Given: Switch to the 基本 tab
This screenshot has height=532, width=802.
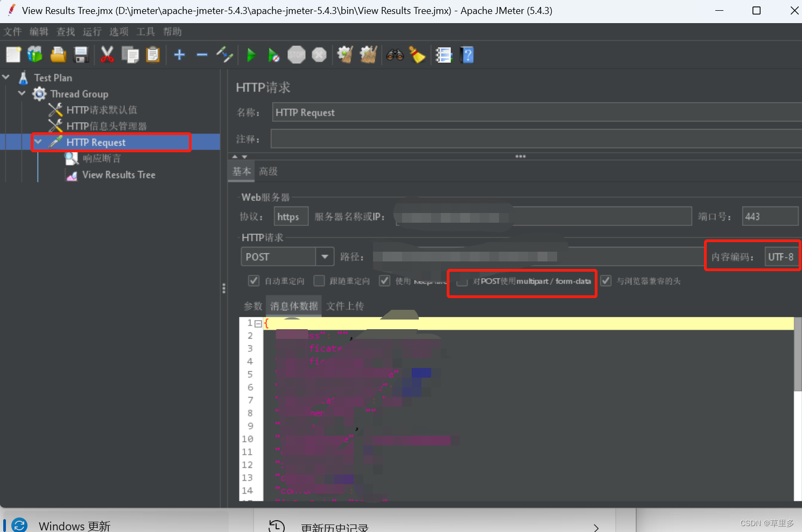Looking at the screenshot, I should pos(242,172).
